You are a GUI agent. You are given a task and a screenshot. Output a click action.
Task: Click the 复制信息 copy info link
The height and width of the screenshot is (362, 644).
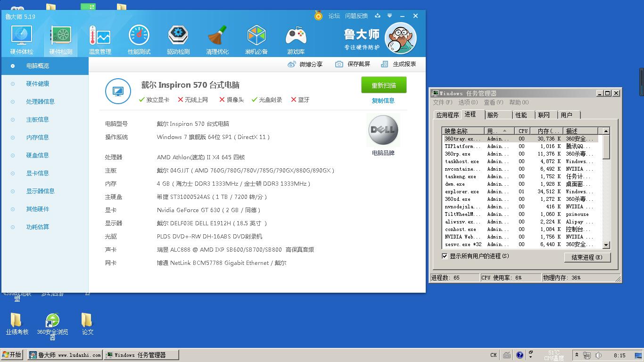click(x=383, y=100)
